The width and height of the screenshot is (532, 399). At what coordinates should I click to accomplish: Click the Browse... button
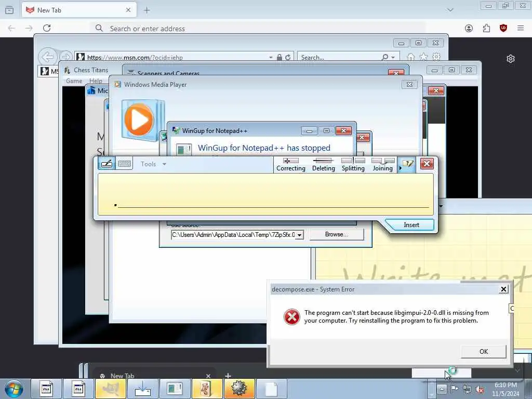pos(336,234)
